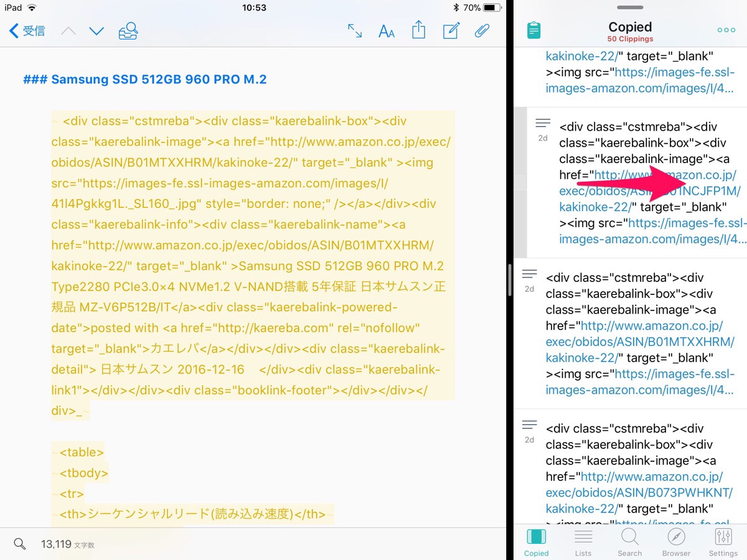Tap the "日本サムスン 2016-12-16" text
The height and width of the screenshot is (560, 747).
click(x=172, y=369)
